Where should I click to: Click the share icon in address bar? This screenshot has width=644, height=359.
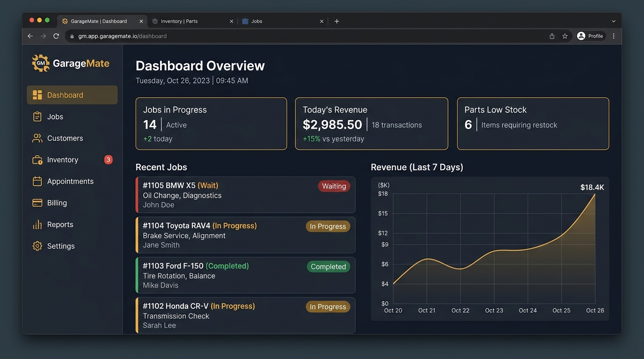[552, 36]
